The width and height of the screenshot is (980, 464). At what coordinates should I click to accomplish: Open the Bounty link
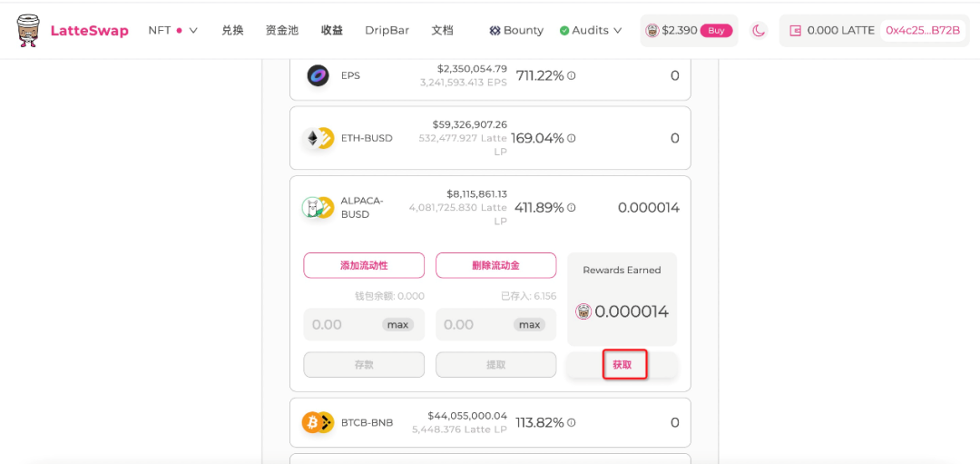pyautogui.click(x=516, y=30)
